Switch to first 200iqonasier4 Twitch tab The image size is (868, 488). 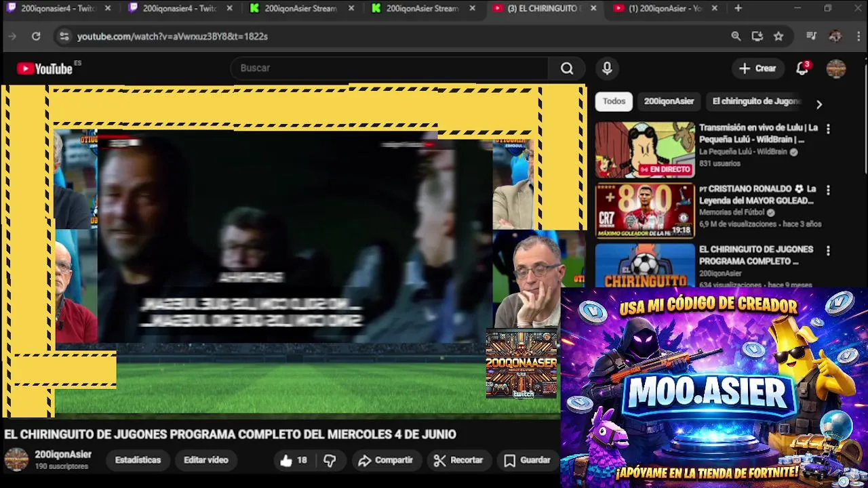click(58, 9)
